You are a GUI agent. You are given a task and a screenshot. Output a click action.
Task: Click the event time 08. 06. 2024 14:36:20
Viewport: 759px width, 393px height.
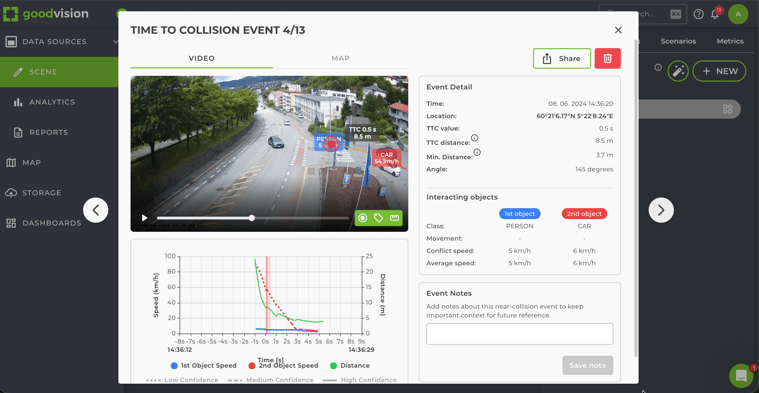click(x=581, y=104)
